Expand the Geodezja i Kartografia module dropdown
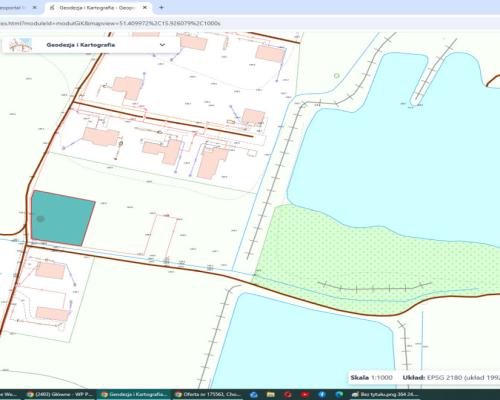The width and height of the screenshot is (500, 400). pyautogui.click(x=162, y=45)
